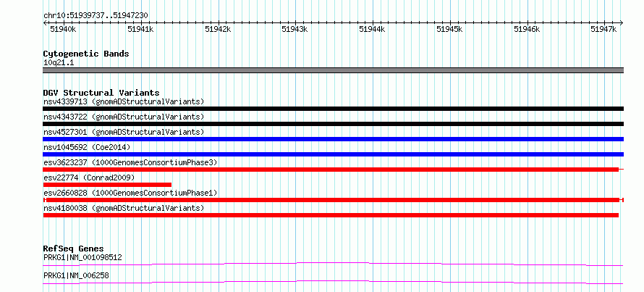Viewport: 644px width, 292px height.
Task: Click the gray 10q21.1 cytogenetic band bar
Action: point(333,70)
